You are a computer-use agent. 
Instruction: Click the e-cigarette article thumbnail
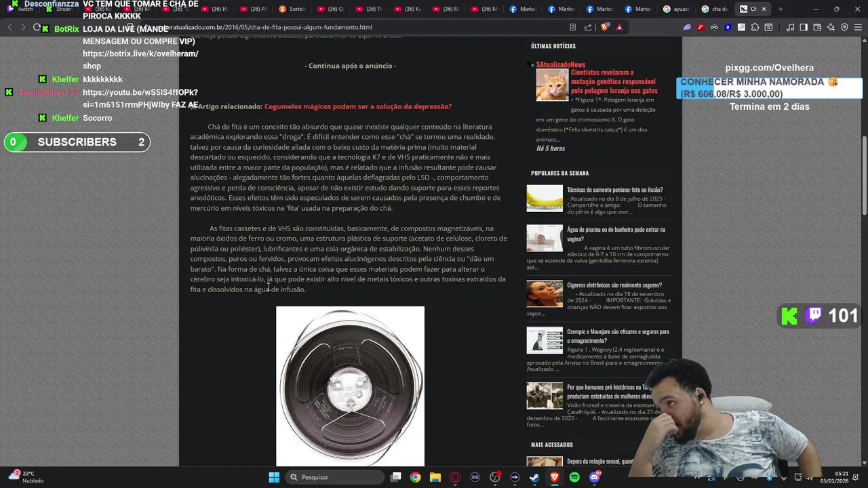point(545,293)
